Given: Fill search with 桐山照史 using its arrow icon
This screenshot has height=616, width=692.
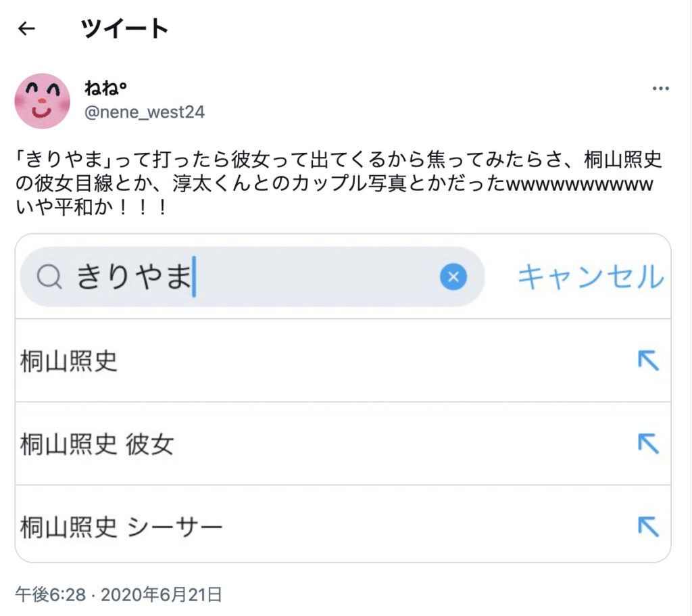Looking at the screenshot, I should tap(648, 361).
